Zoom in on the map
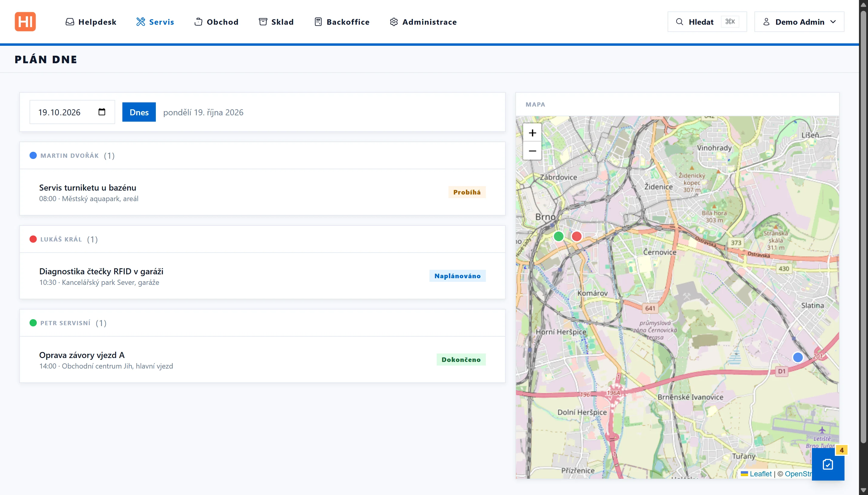868x495 pixels. (x=532, y=132)
